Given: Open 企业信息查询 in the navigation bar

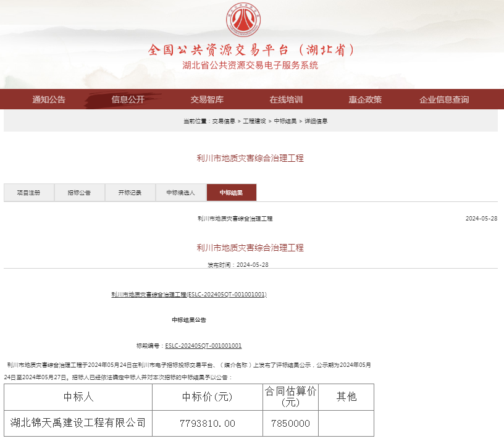Looking at the screenshot, I should pyautogui.click(x=444, y=99).
